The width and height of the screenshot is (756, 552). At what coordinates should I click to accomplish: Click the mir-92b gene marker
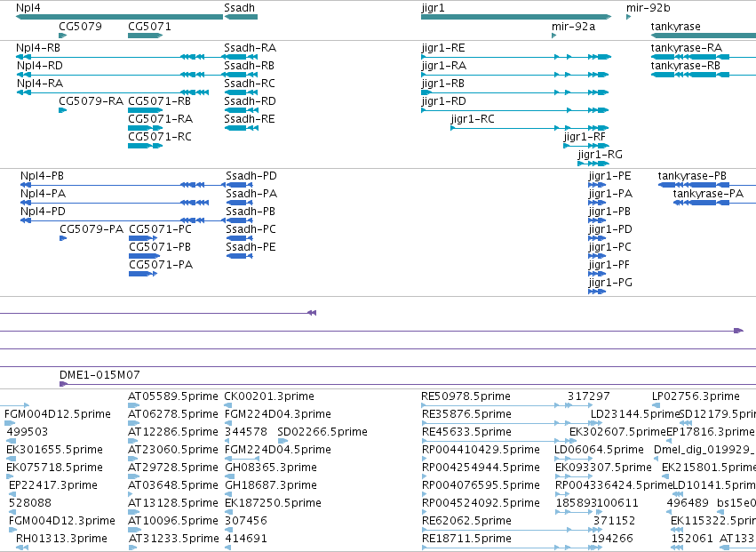tap(629, 18)
